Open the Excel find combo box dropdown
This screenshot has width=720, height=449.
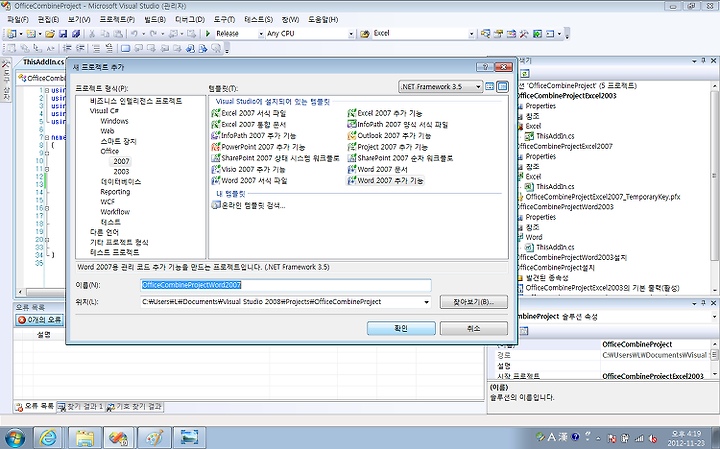click(x=471, y=34)
